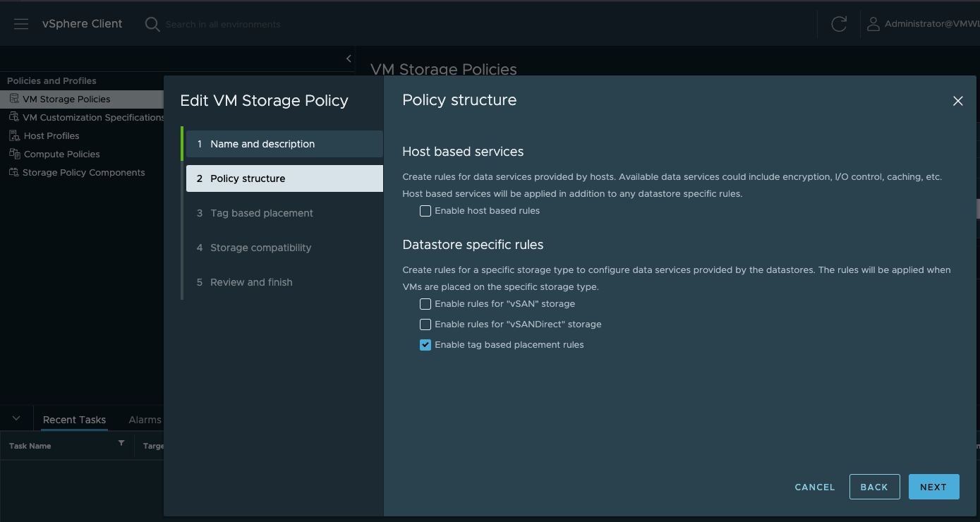Enable host based rules checkbox

point(425,211)
